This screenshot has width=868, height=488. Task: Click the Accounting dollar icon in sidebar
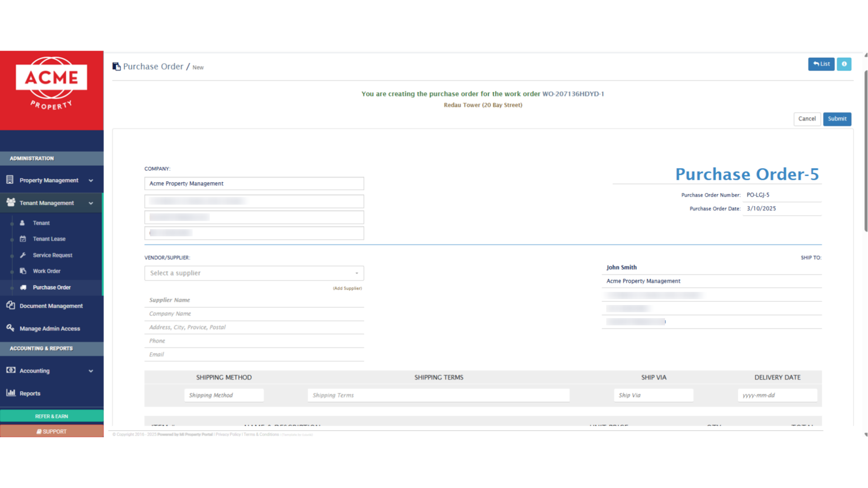click(10, 370)
